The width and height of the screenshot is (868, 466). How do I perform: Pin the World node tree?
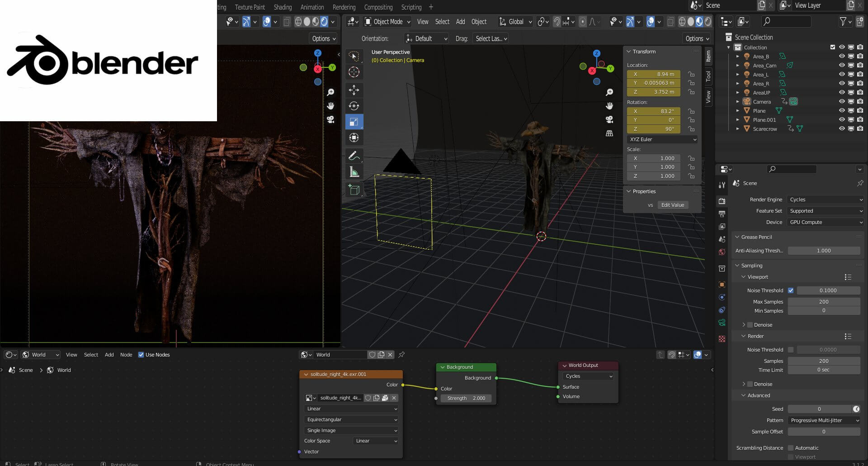401,355
